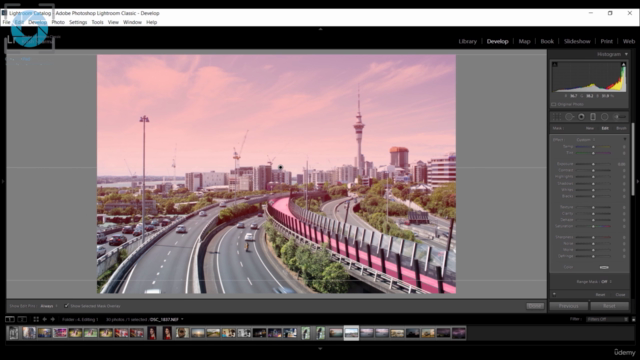Click the Exposure slider handle
Viewport: 640px width, 360px height.
(593, 164)
